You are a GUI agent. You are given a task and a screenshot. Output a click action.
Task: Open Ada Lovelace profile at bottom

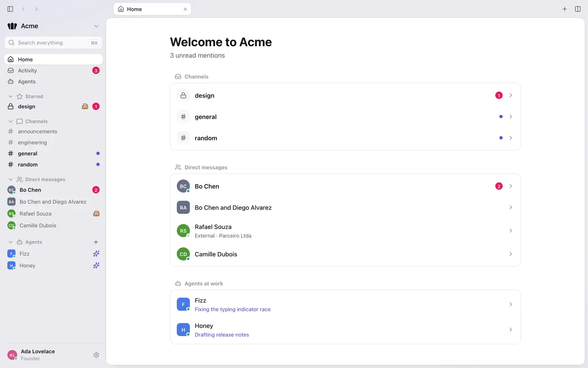(x=47, y=355)
